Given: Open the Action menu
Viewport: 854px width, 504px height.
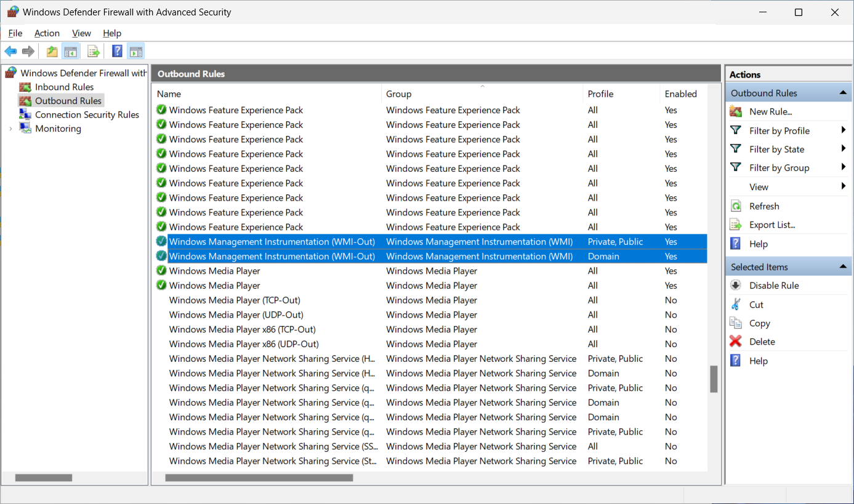Looking at the screenshot, I should point(47,33).
